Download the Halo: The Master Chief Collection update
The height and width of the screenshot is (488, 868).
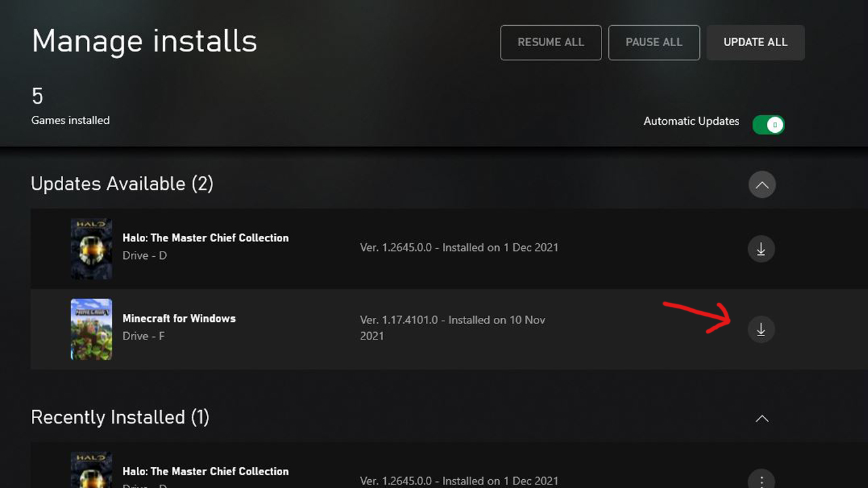pyautogui.click(x=761, y=249)
